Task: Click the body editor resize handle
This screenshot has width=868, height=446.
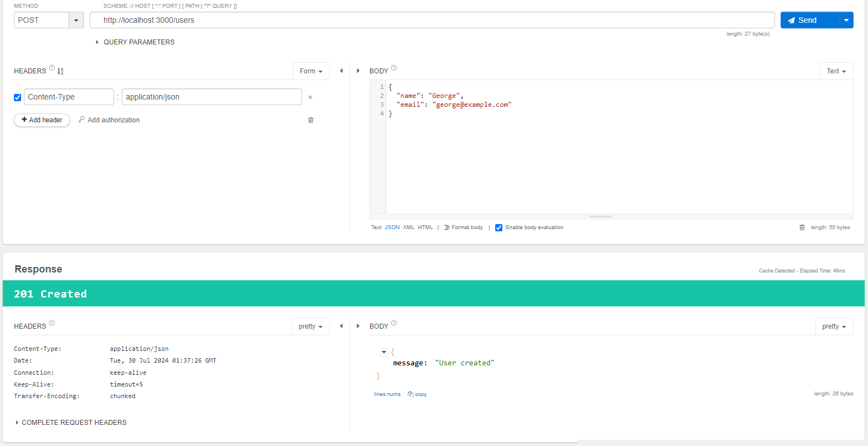Action: click(600, 216)
